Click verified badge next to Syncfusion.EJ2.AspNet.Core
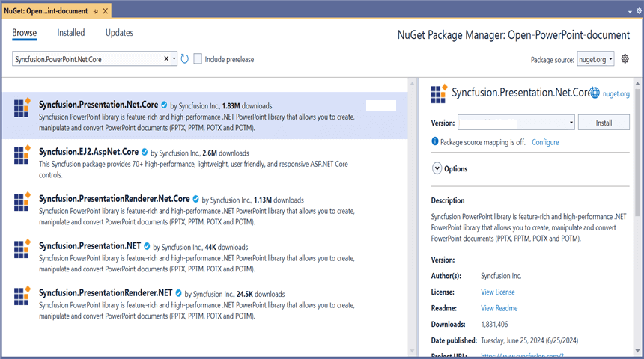Screen dimensions: 644x359 click(145, 153)
